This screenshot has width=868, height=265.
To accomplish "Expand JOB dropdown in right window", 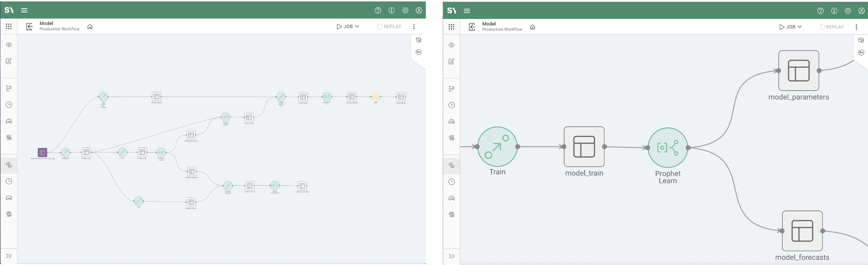I will 790,27.
